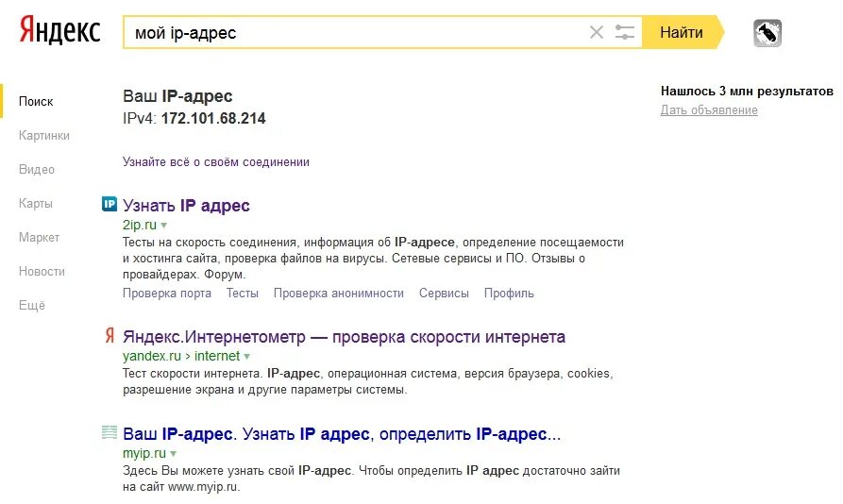The height and width of the screenshot is (504, 843).
Task: Click the Найти search button
Action: coord(682,32)
